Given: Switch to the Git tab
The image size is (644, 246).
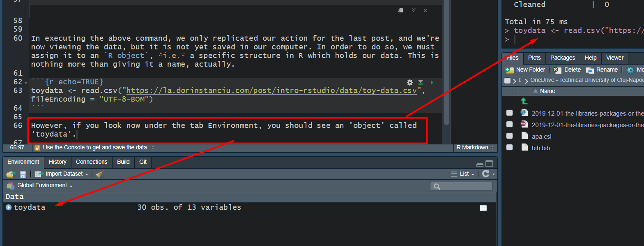Looking at the screenshot, I should (143, 162).
